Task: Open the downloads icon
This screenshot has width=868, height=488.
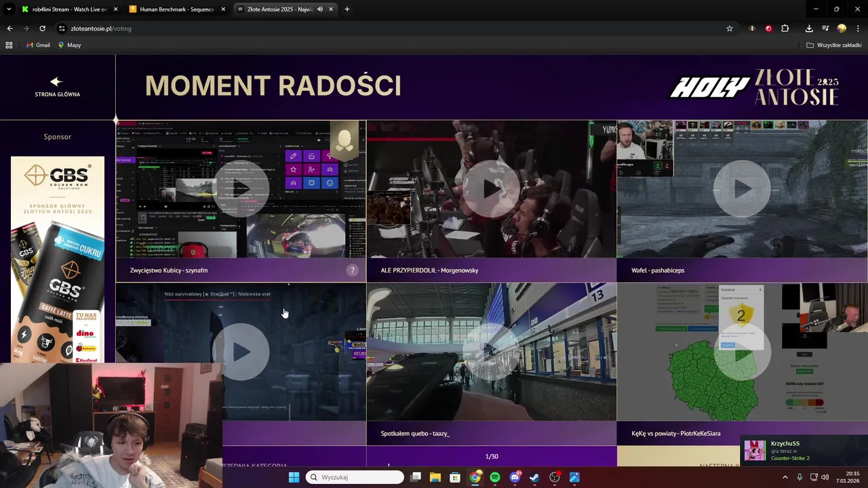Action: (809, 28)
